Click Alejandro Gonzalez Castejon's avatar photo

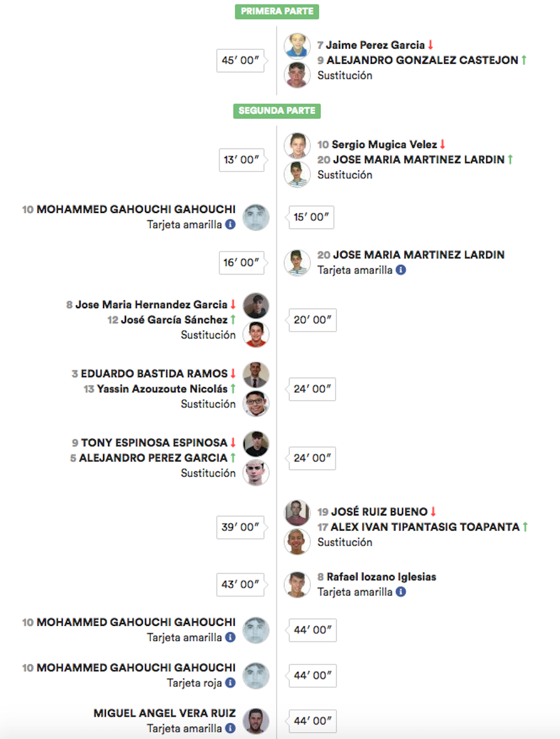[x=297, y=75]
